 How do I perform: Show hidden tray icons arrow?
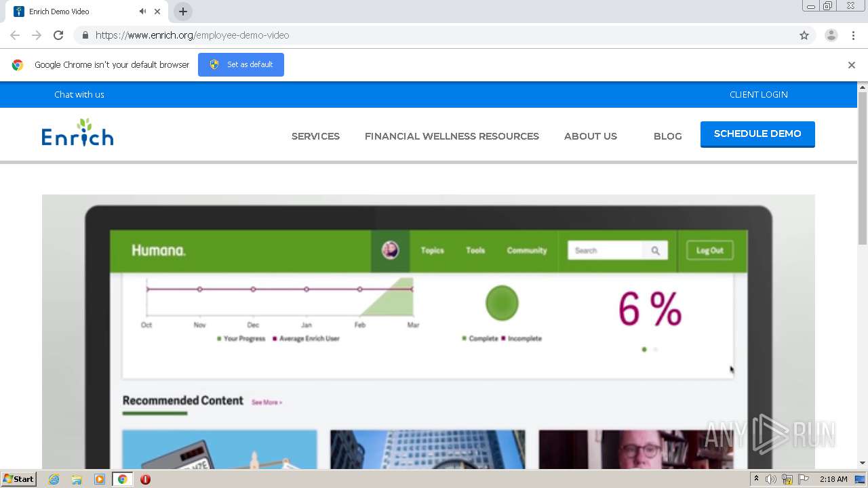(756, 479)
